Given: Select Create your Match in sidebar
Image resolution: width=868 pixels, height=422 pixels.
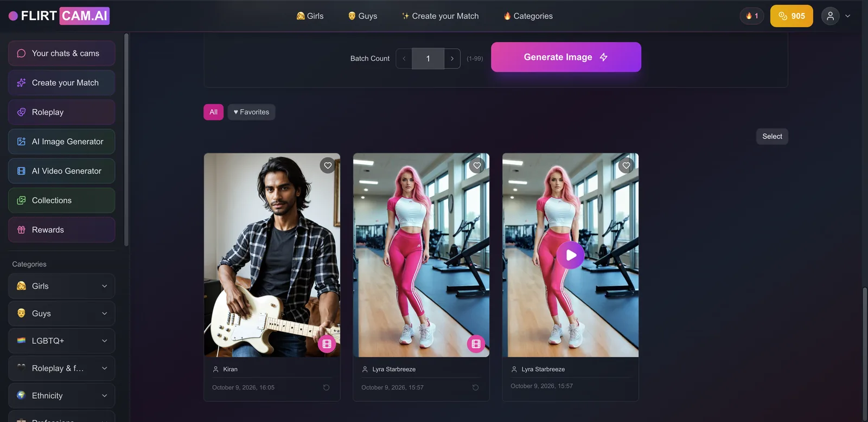Looking at the screenshot, I should 61,82.
